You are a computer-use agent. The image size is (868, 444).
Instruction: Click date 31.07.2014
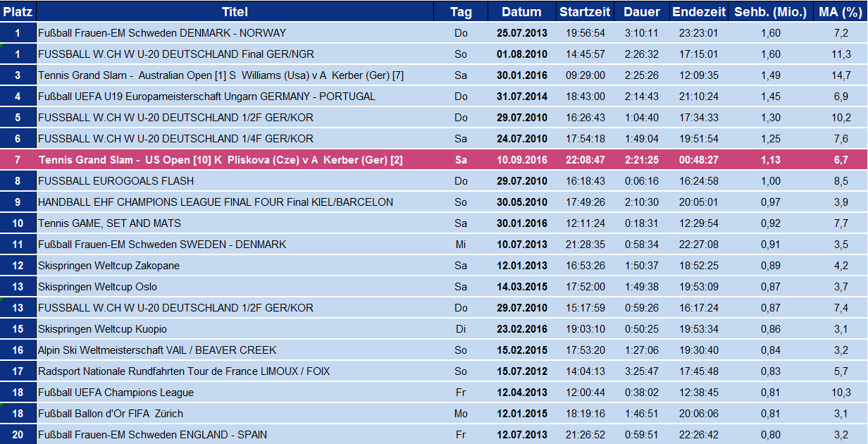[521, 97]
